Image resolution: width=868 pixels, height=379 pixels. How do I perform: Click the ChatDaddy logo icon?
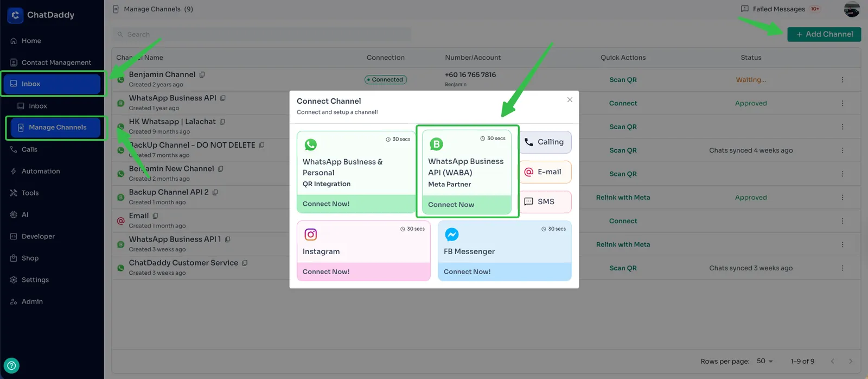point(15,15)
